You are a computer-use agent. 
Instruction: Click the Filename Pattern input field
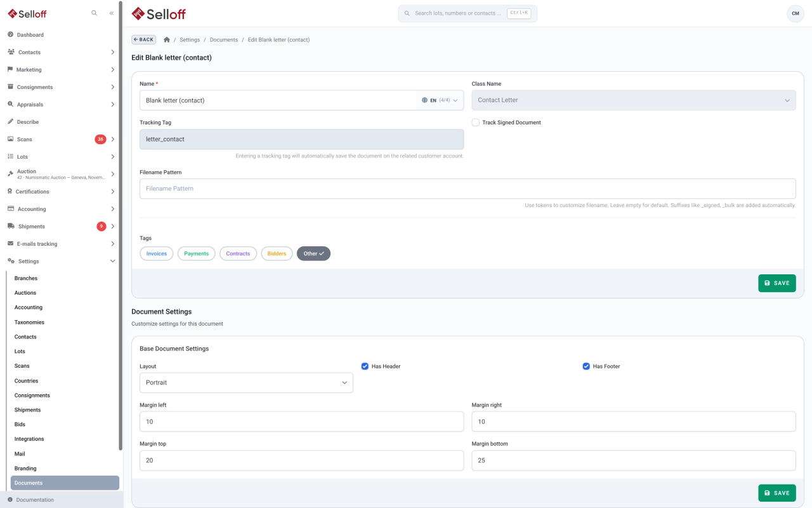[468, 189]
